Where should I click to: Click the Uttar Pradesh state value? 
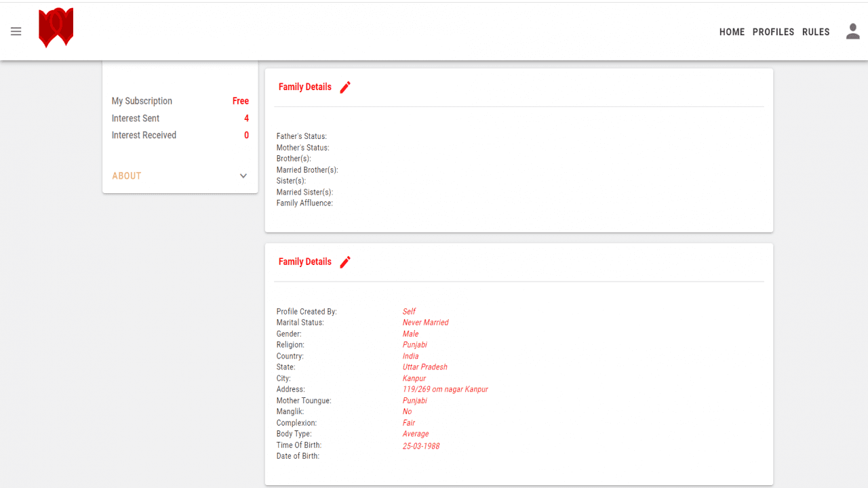coord(425,367)
